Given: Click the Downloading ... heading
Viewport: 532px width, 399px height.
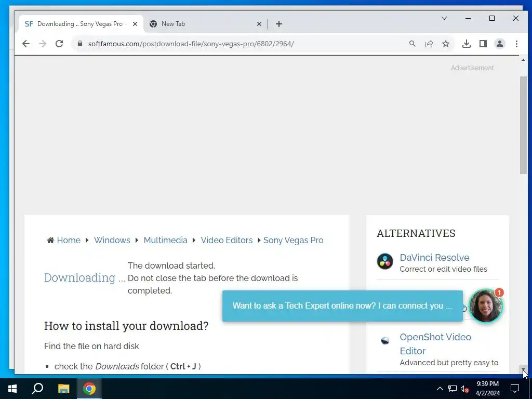Looking at the screenshot, I should click(85, 278).
